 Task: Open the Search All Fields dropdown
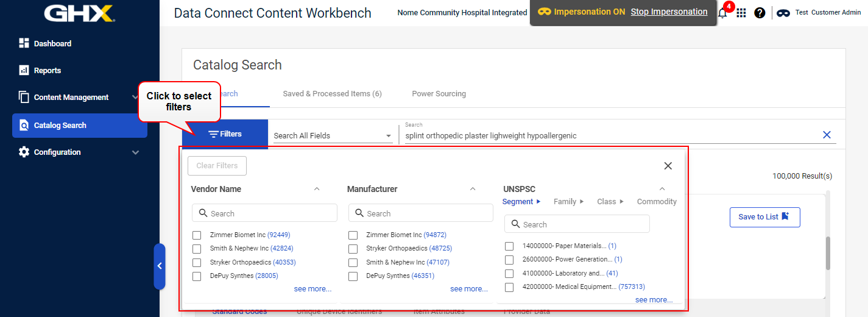(333, 135)
